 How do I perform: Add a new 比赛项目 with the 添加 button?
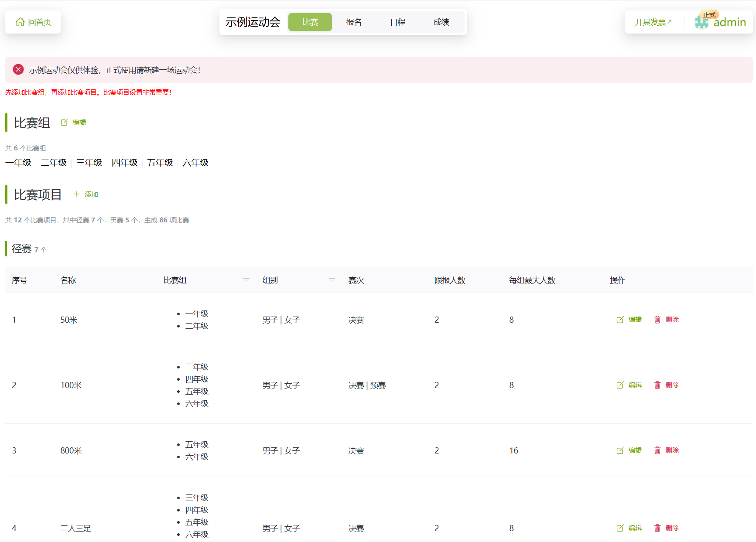pyautogui.click(x=86, y=194)
